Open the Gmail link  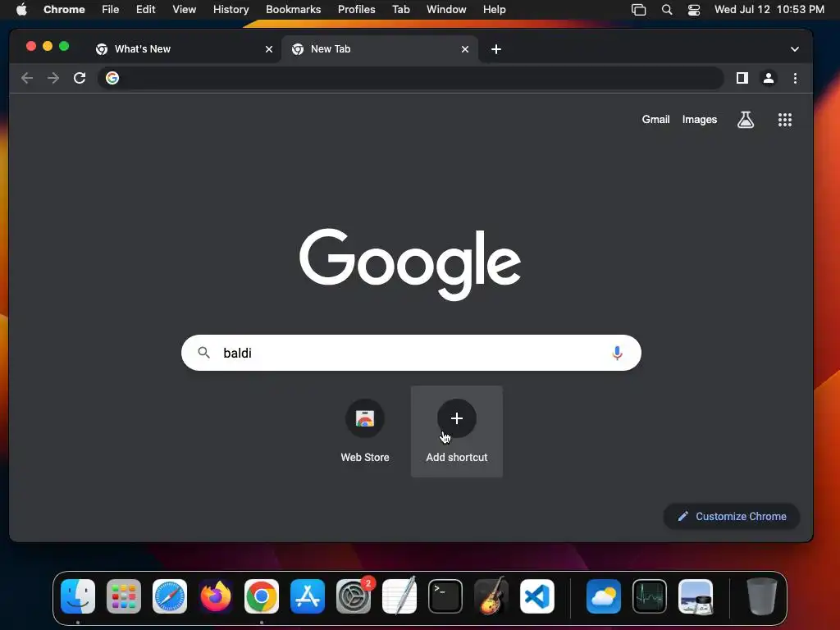coord(655,120)
